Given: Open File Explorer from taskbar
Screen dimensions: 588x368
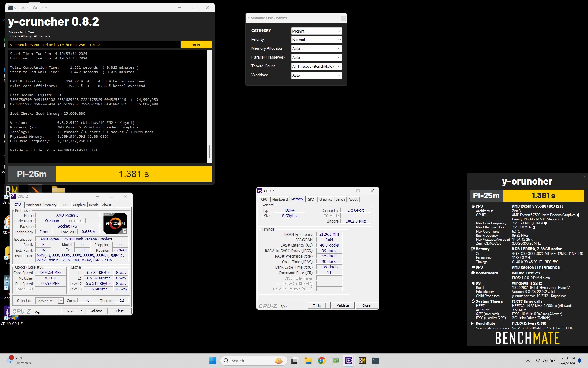Looking at the screenshot, I should click(308, 361).
